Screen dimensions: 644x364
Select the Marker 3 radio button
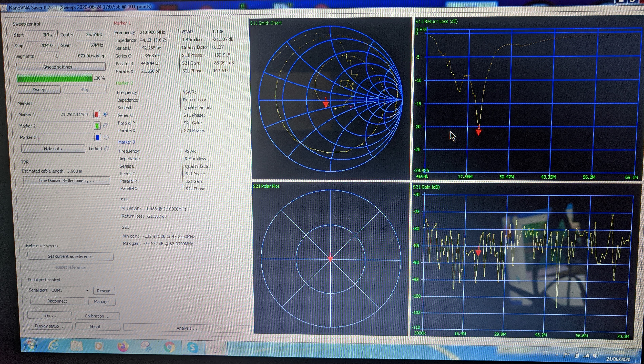click(x=106, y=137)
